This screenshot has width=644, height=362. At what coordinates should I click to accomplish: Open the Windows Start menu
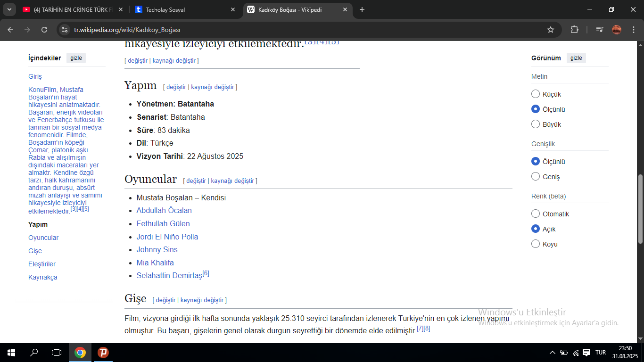tap(11, 353)
